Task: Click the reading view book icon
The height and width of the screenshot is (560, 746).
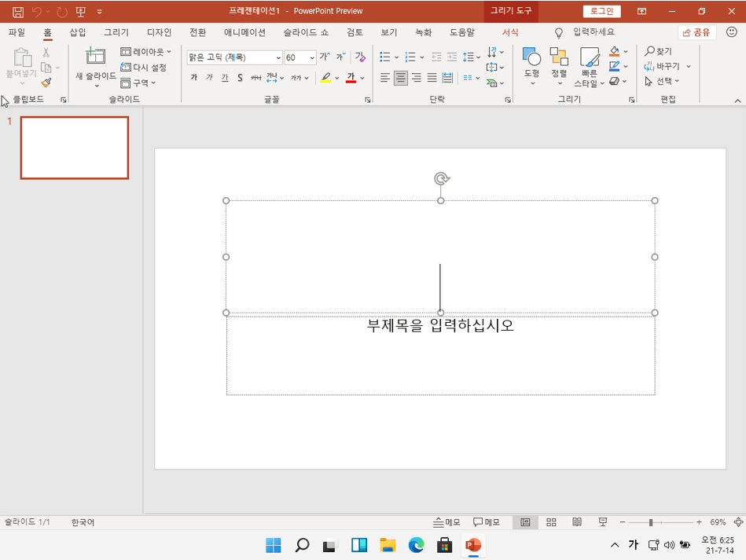Action: coord(577,522)
